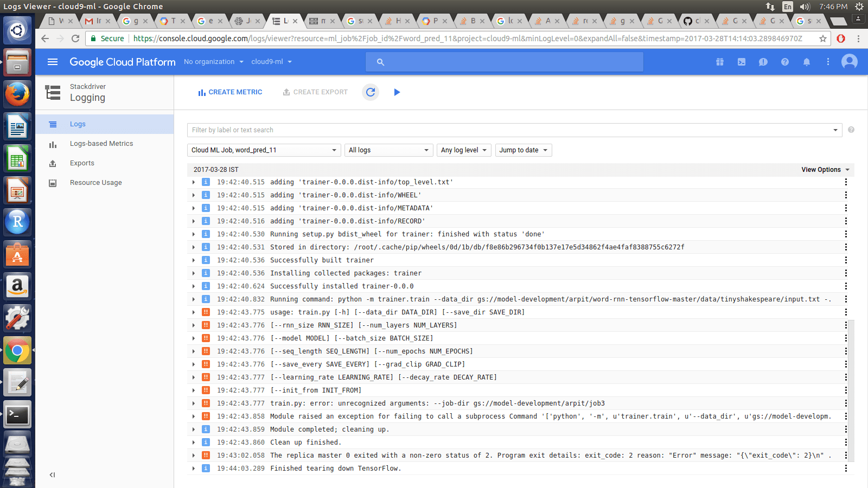Open Terminal from the Ubuntu dock
Viewport: 868px width, 488px height.
(x=17, y=415)
